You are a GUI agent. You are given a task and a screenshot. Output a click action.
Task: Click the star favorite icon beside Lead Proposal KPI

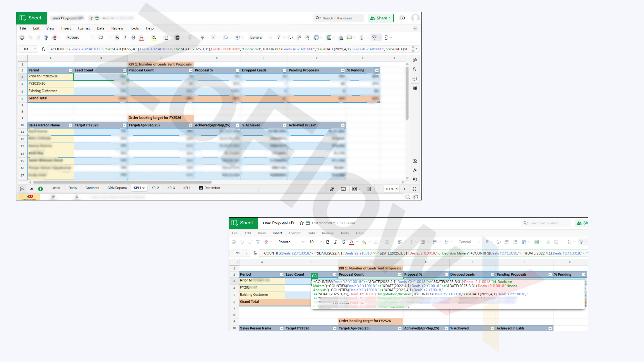click(x=302, y=223)
